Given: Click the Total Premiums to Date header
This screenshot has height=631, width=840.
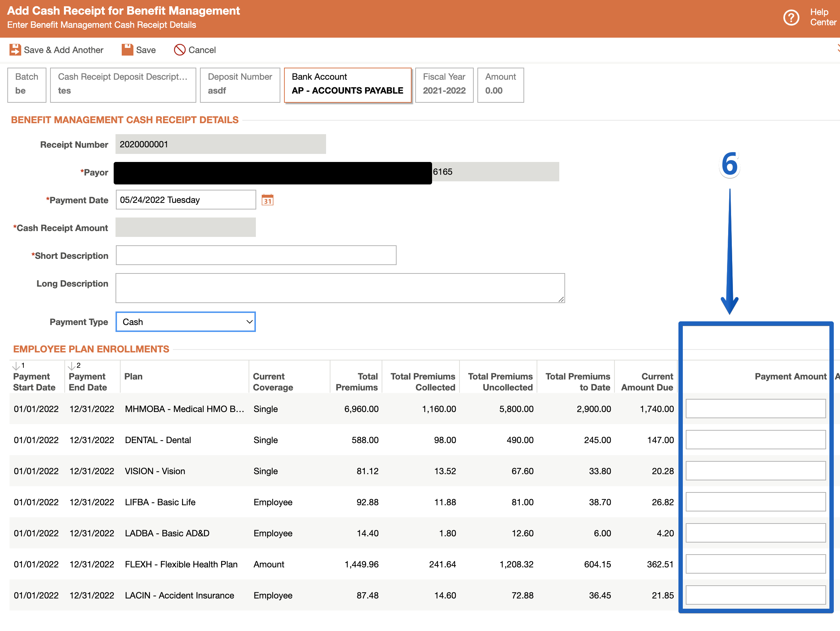Looking at the screenshot, I should (x=578, y=382).
